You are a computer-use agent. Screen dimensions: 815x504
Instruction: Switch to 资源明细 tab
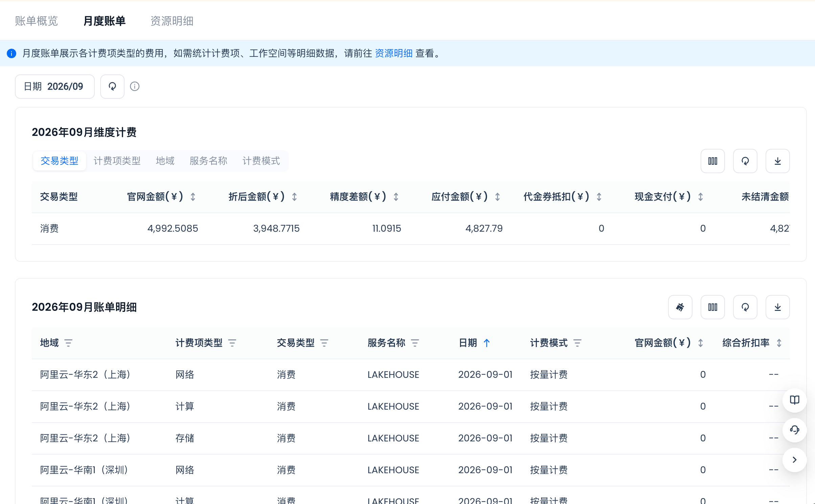tap(172, 21)
